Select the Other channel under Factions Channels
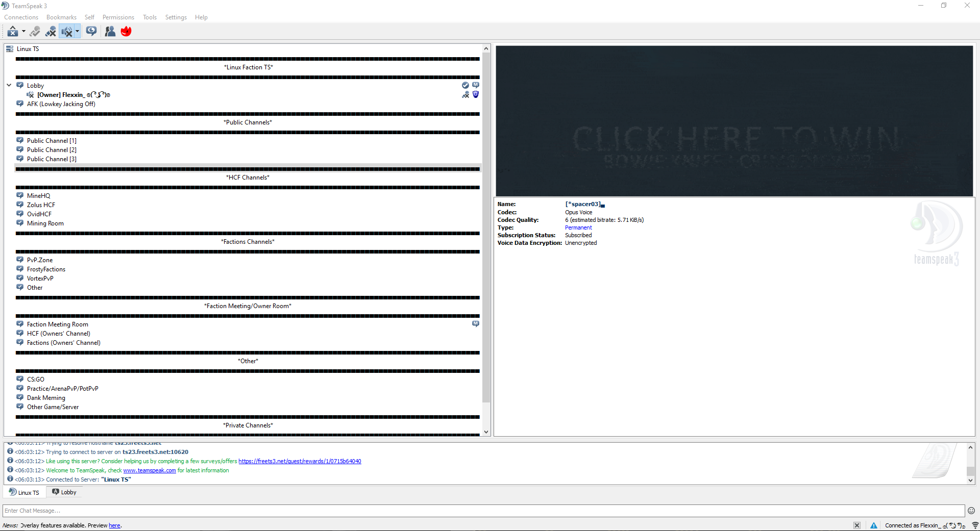 tap(35, 288)
